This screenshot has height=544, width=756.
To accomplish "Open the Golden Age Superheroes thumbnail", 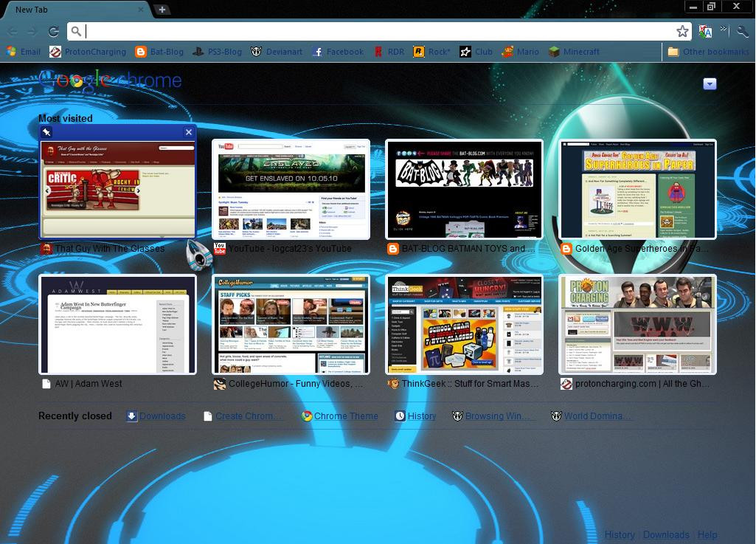I will click(x=637, y=189).
